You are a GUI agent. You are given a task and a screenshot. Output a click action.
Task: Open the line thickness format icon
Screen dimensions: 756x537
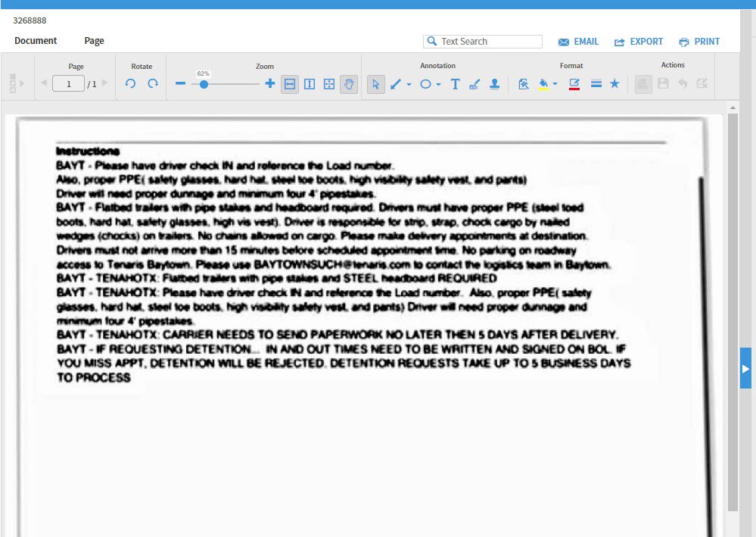click(596, 84)
